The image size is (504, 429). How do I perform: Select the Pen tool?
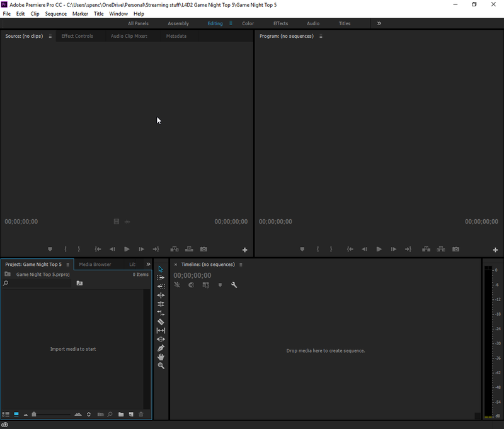(161, 348)
